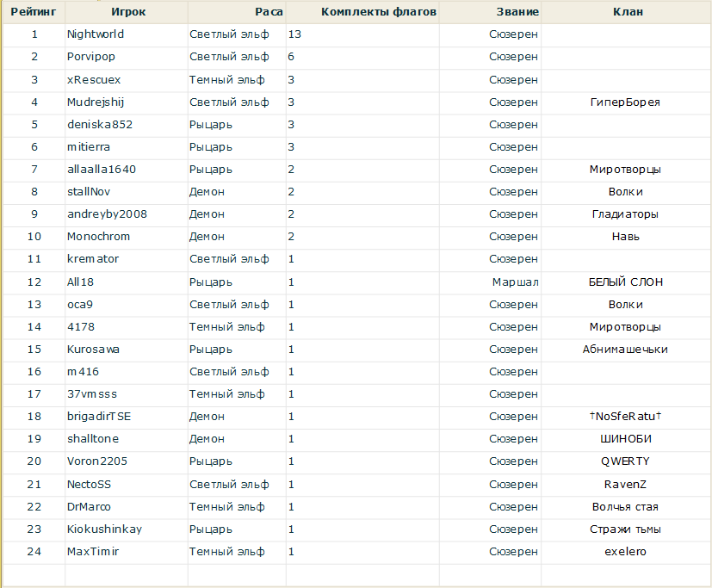Click the Раса column header
Image resolution: width=712 pixels, height=588 pixels.
[x=269, y=12]
